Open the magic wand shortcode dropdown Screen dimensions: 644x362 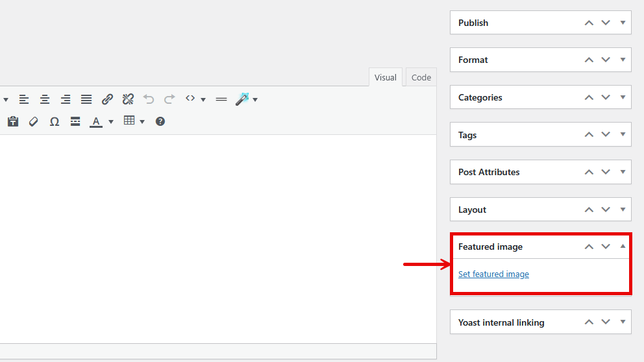tap(255, 99)
